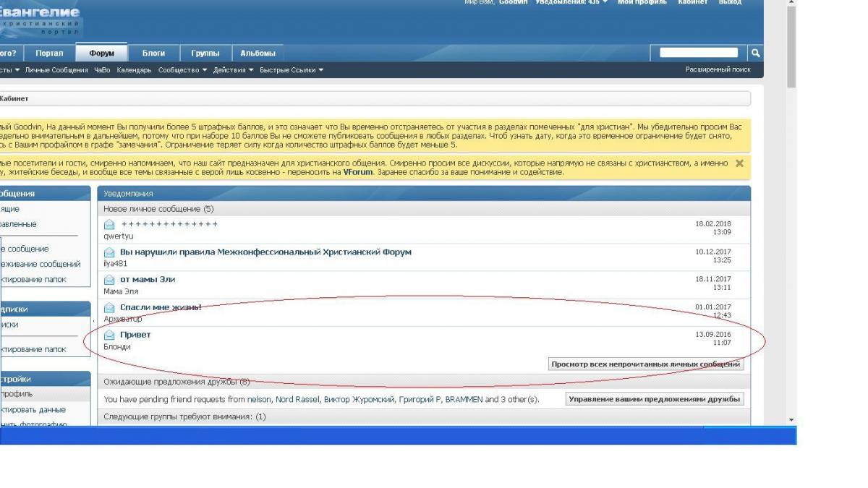The width and height of the screenshot is (868, 488).
Task: Click envelope icon beside the qwertyu message
Action: click(109, 224)
